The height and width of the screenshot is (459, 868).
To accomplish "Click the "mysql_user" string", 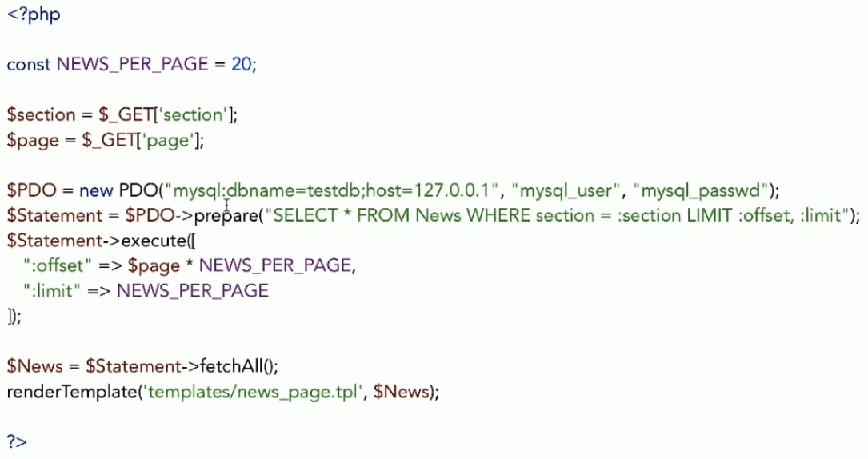I will point(566,191).
